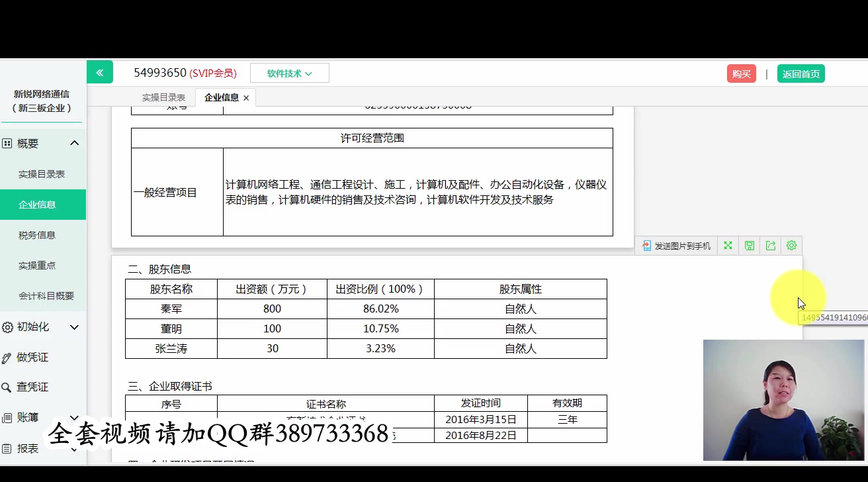Select 做凭证 with the pencil icon
This screenshot has width=868, height=482.
tap(8, 357)
